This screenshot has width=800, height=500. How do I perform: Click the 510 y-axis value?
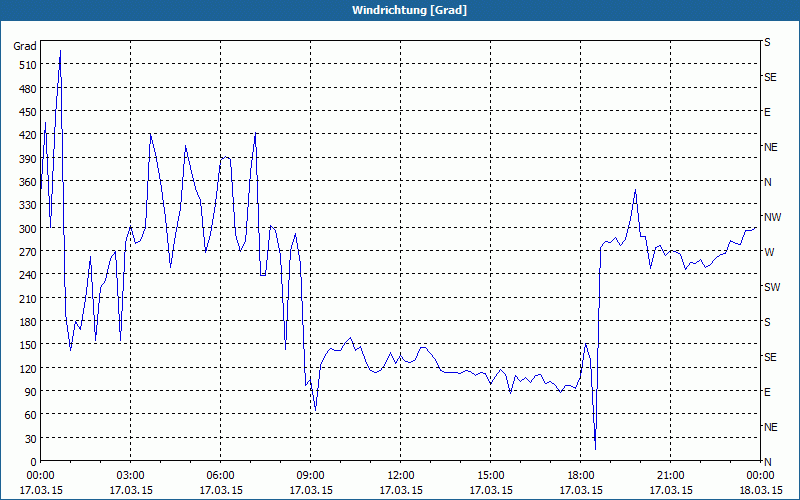pos(28,65)
